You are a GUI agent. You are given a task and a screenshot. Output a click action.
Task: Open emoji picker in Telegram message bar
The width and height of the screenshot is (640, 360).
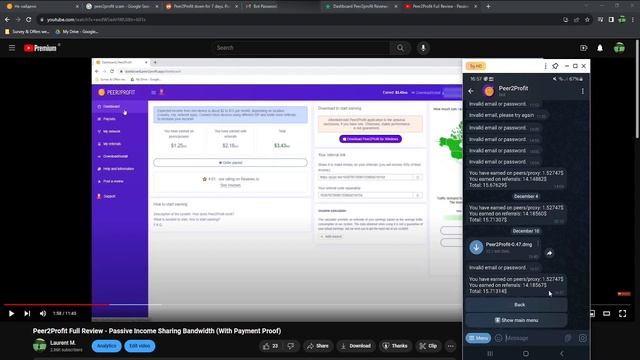[498, 338]
